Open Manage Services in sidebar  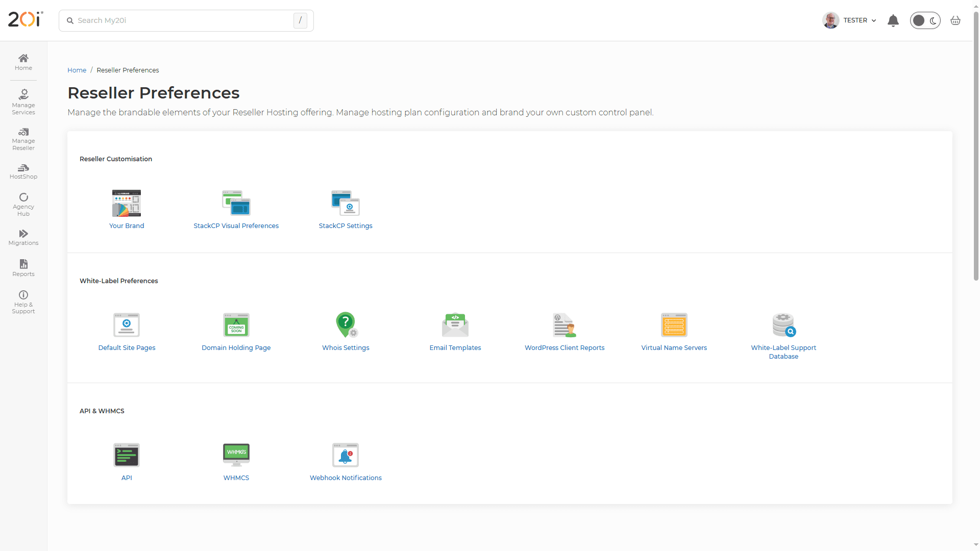click(23, 102)
